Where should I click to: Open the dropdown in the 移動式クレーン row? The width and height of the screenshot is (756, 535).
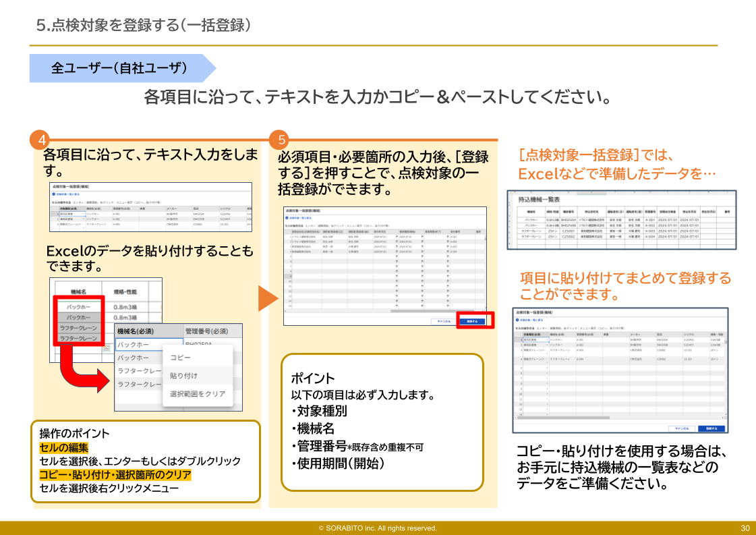(84, 226)
